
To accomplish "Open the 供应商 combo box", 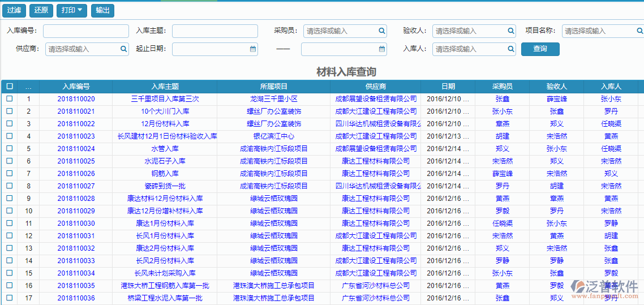I will (x=87, y=49).
